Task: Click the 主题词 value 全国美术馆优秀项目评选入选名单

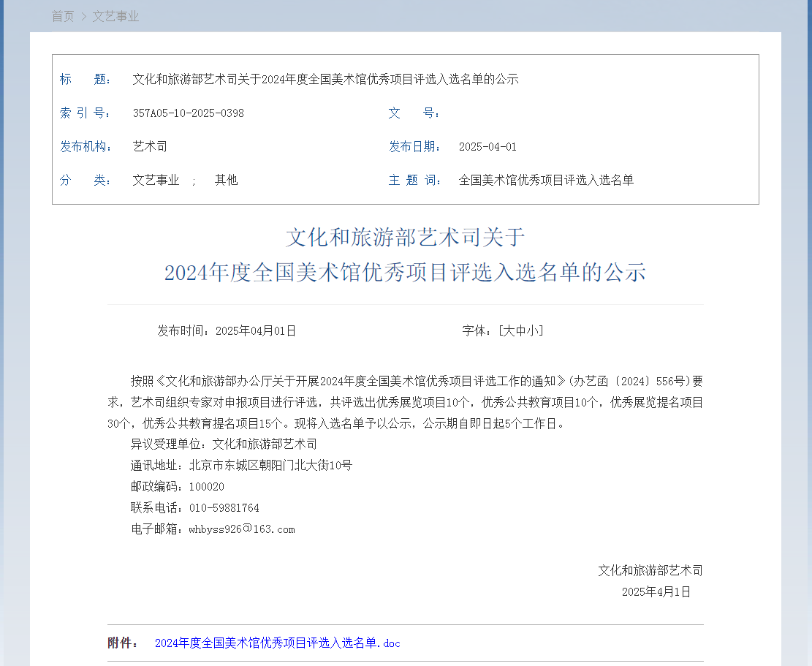Action: point(546,180)
